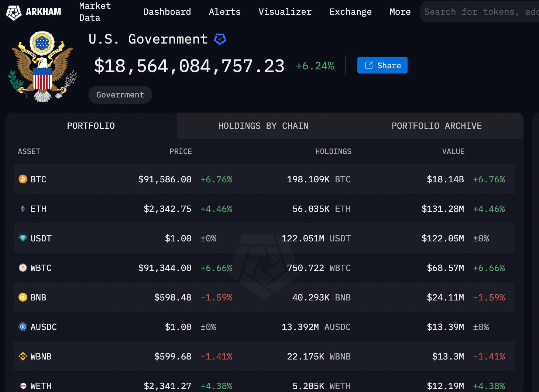Click the BNB coin icon
This screenshot has width=539, height=392.
coord(23,297)
